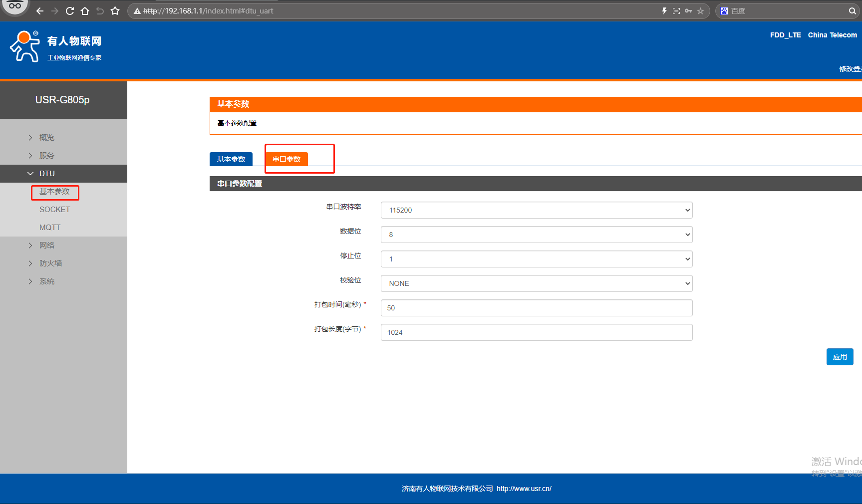Click the USR IOT company logo
862x504 pixels.
pyautogui.click(x=56, y=47)
